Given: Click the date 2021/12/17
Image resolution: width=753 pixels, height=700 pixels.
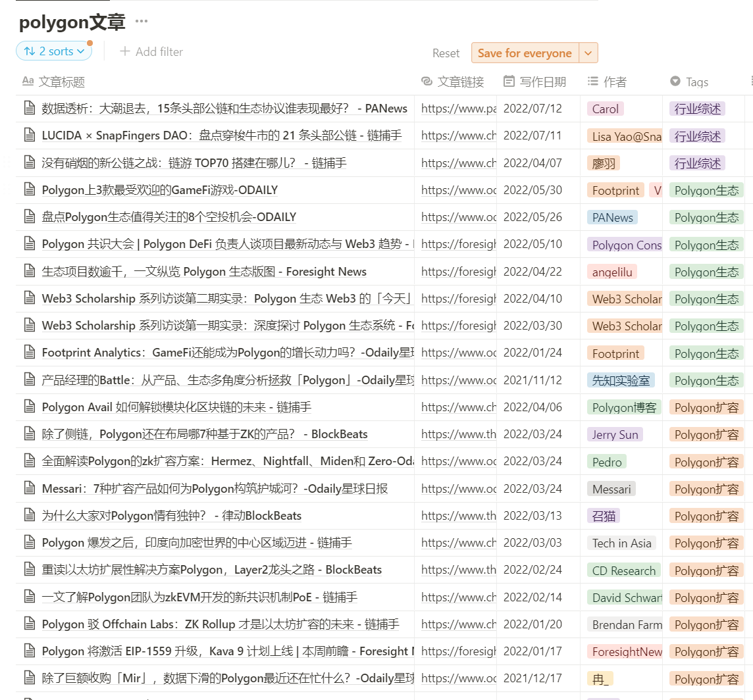Looking at the screenshot, I should point(532,678).
